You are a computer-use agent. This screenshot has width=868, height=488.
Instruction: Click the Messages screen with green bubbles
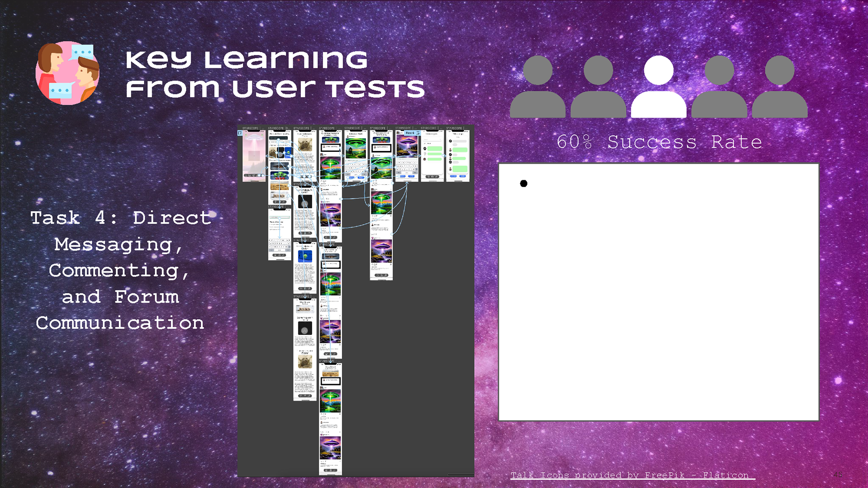(x=432, y=156)
